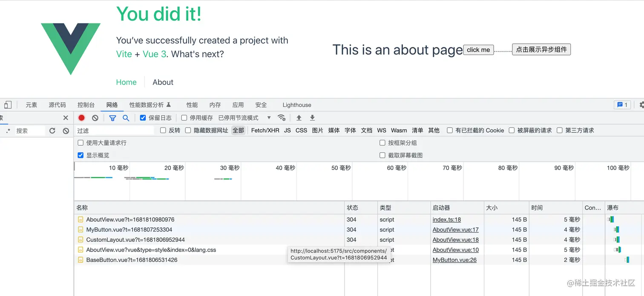Click the script icon beside CustomLayout.vue

click(80, 240)
